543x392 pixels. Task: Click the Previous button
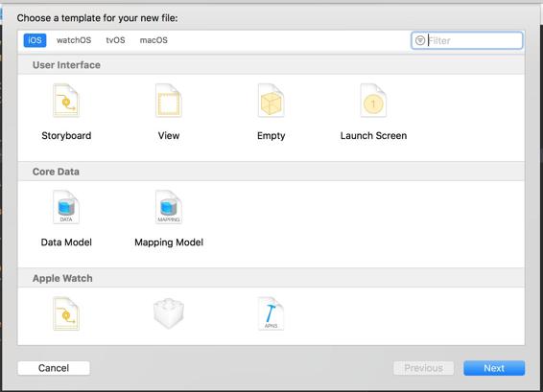(423, 368)
